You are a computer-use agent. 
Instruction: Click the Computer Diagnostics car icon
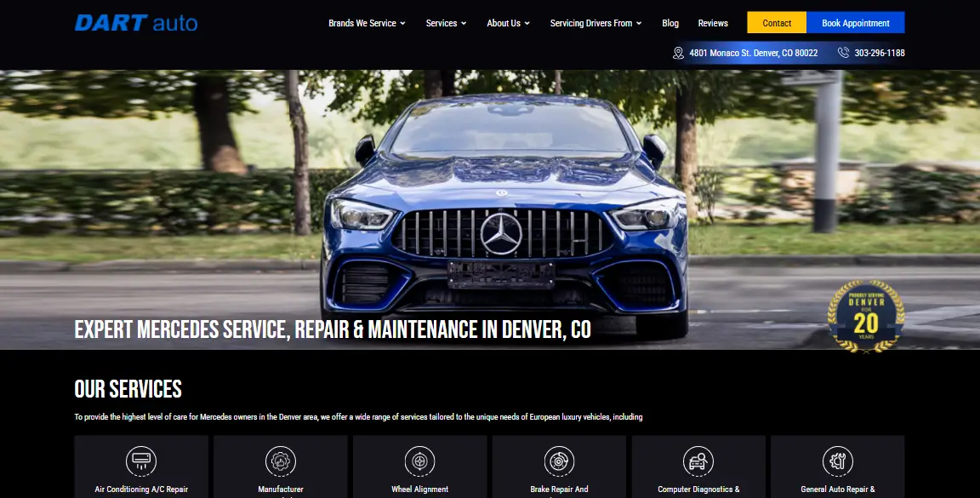click(698, 461)
